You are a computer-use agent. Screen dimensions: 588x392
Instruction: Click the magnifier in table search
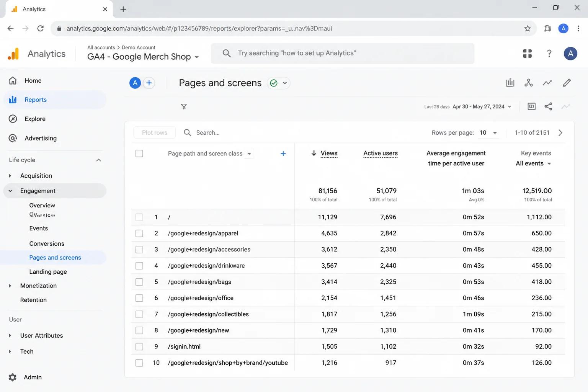pyautogui.click(x=187, y=132)
